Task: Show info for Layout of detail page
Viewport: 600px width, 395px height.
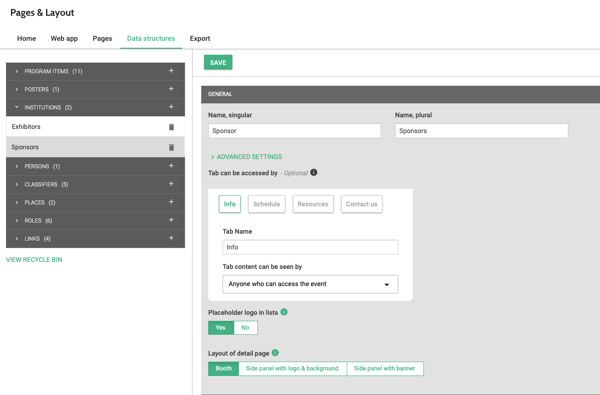Action: click(275, 353)
